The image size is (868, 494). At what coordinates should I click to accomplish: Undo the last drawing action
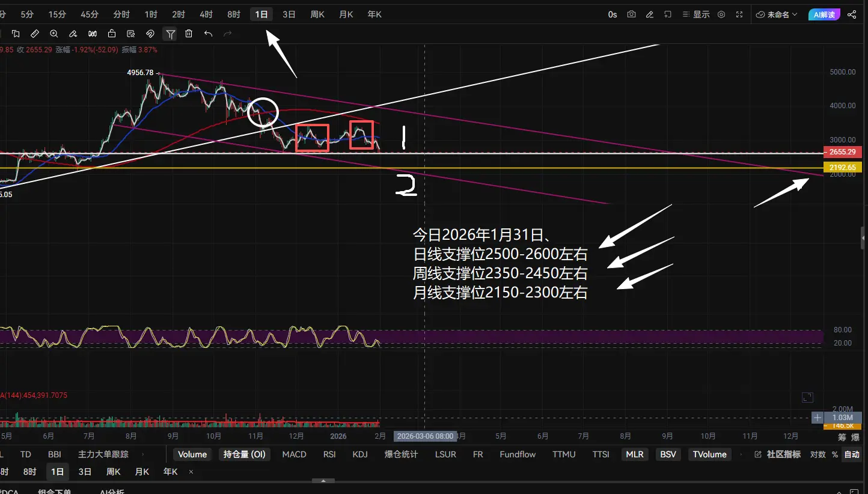(208, 34)
